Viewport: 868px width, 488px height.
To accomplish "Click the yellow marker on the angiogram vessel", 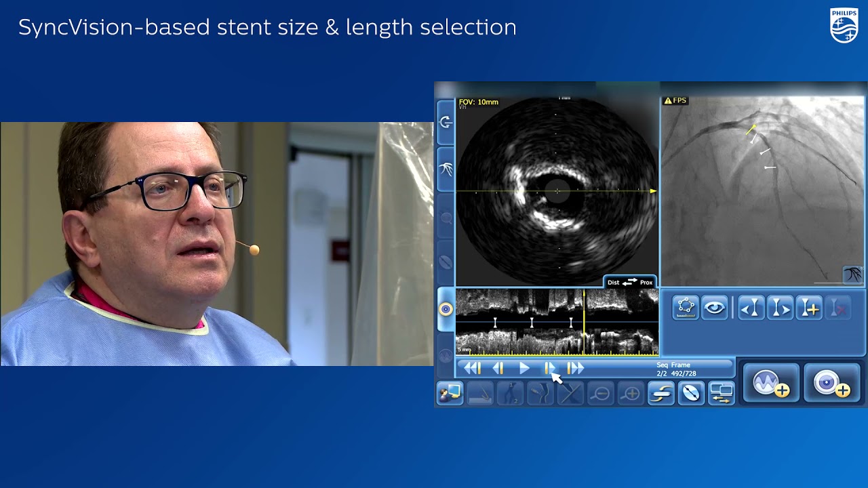I will coord(751,129).
